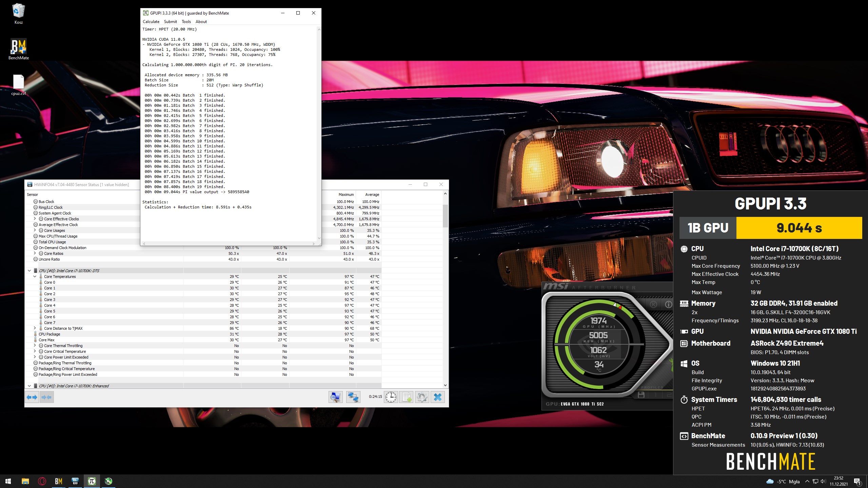Click the 9.044 s score in BenchMate
The width and height of the screenshot is (868, 488).
click(x=799, y=228)
